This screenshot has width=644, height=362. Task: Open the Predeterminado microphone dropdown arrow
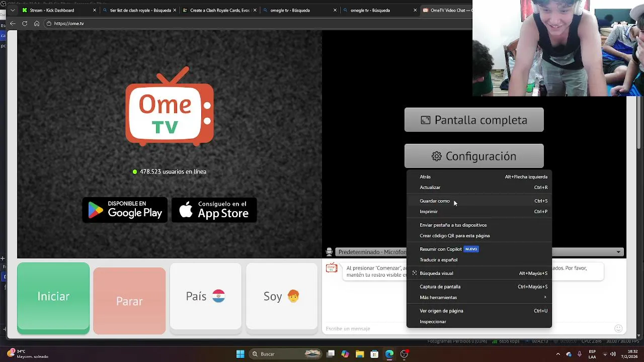(618, 252)
